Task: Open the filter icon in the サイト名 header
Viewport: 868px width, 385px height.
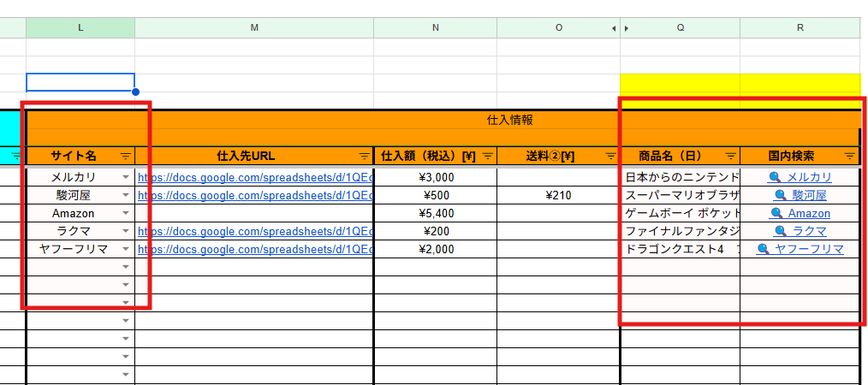Action: [x=126, y=156]
